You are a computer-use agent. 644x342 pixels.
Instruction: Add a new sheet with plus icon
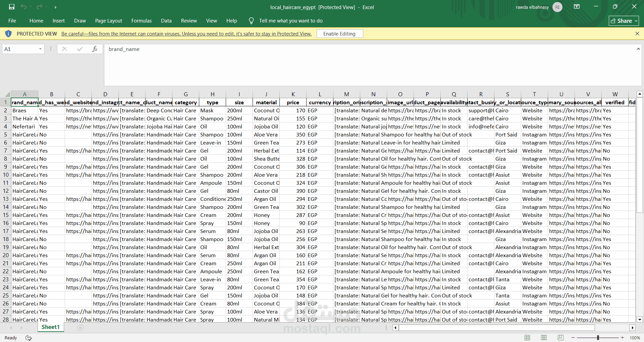[x=80, y=328]
